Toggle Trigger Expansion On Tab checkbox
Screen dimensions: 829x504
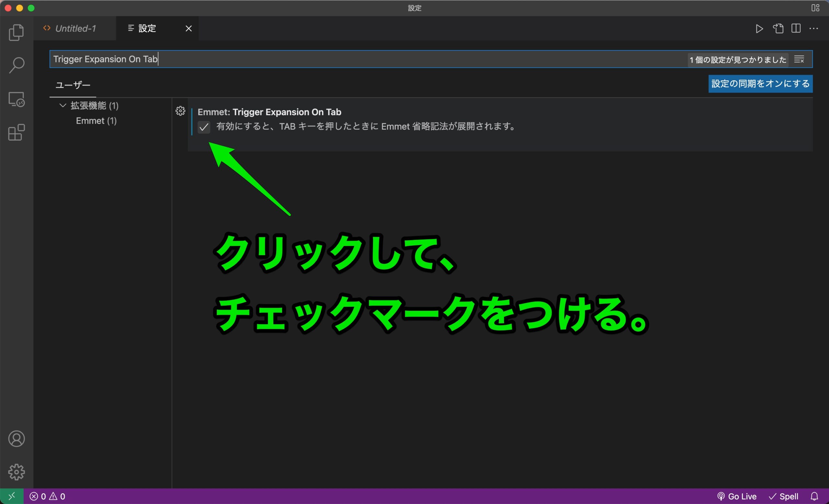pyautogui.click(x=204, y=127)
